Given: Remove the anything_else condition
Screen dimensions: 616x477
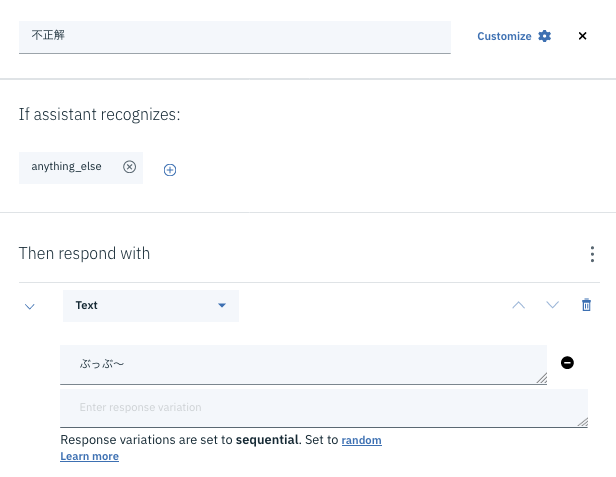Looking at the screenshot, I should (x=129, y=167).
